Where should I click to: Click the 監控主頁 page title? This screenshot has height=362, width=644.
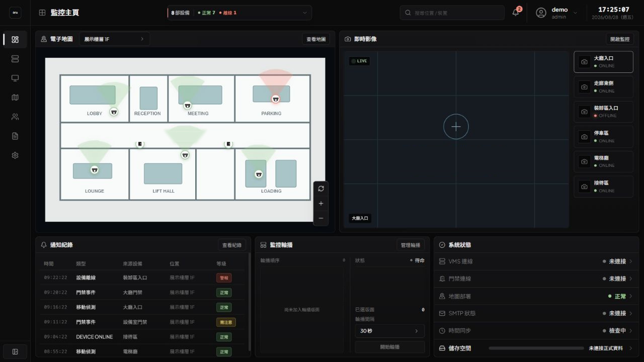pos(65,13)
